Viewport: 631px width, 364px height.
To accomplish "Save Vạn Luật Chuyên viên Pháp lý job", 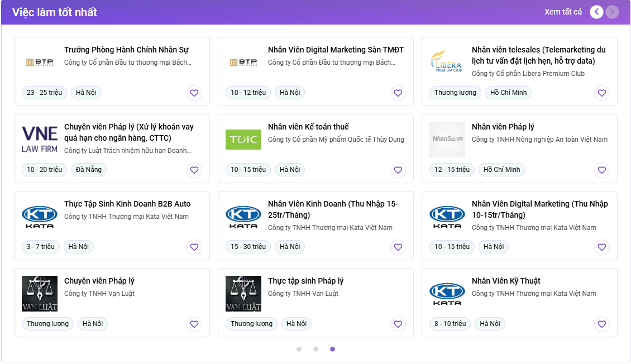I will (x=194, y=324).
